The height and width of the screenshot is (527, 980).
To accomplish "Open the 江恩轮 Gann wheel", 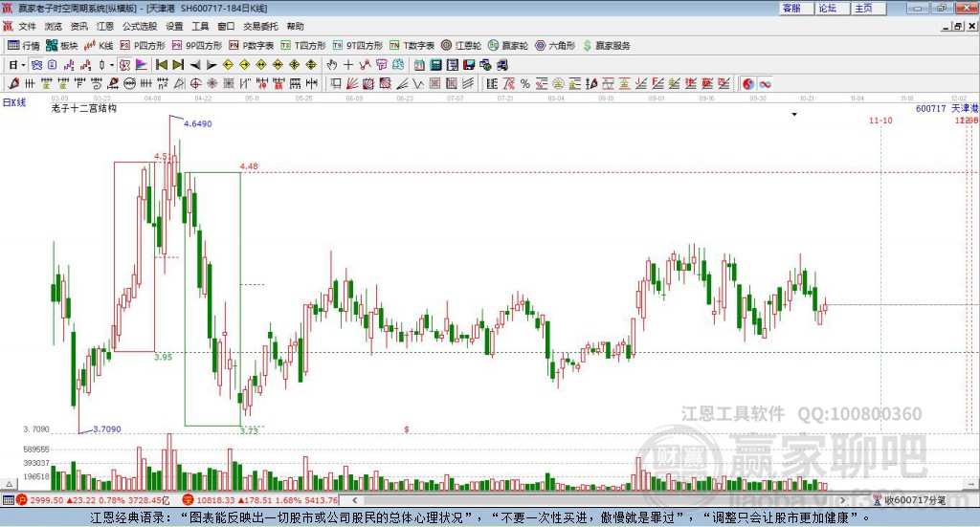I will [x=461, y=46].
